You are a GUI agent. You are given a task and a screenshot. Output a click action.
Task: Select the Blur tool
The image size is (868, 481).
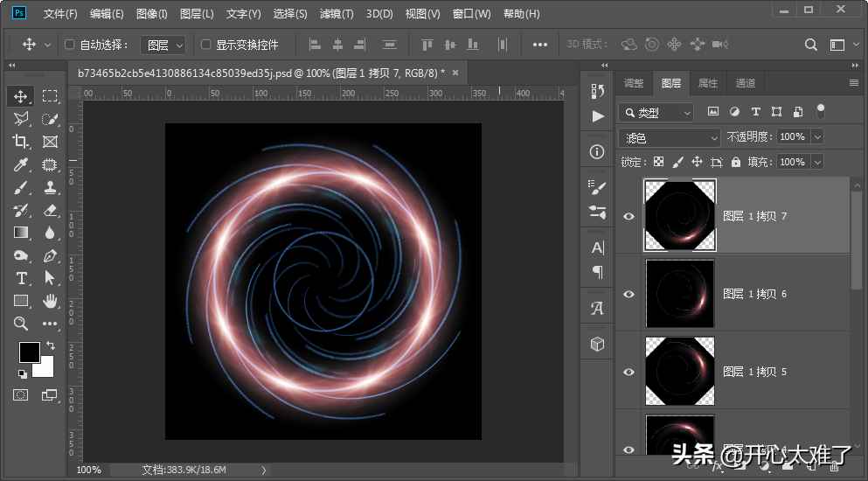pyautogui.click(x=50, y=233)
